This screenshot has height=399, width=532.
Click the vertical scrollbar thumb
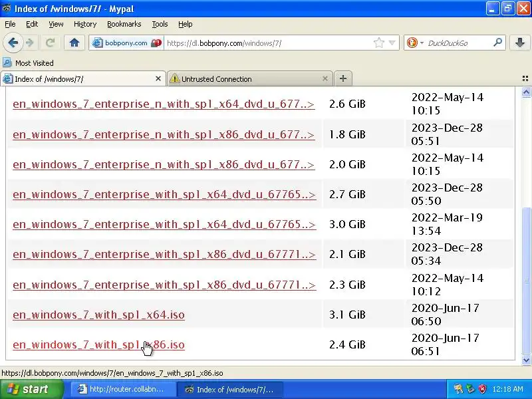click(x=526, y=280)
